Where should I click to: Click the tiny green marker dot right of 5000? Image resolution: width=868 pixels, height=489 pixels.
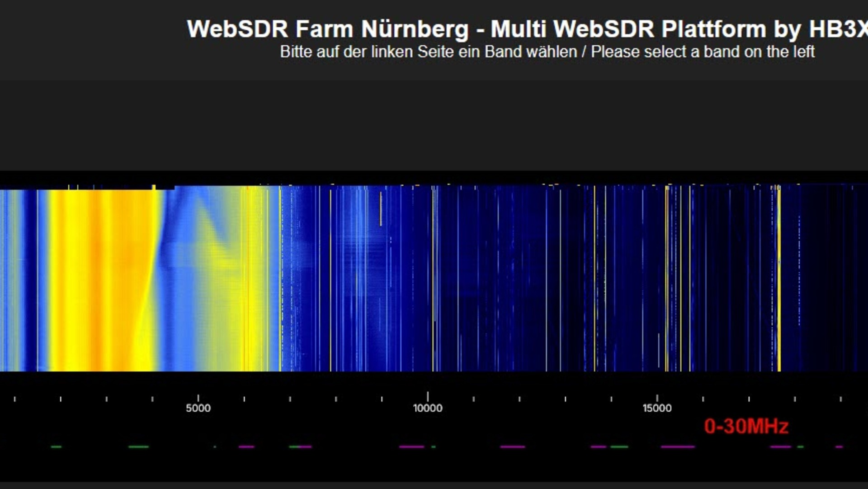tap(215, 447)
